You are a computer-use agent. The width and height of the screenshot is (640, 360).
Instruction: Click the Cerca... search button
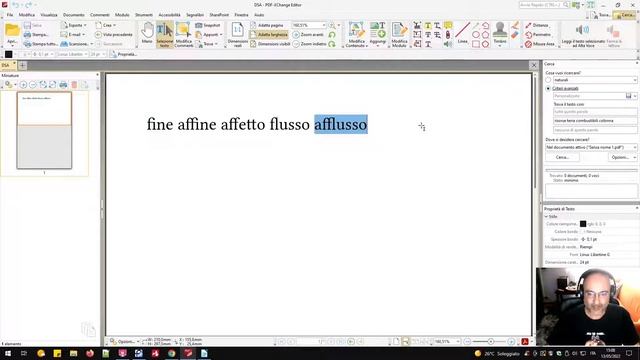click(x=562, y=157)
